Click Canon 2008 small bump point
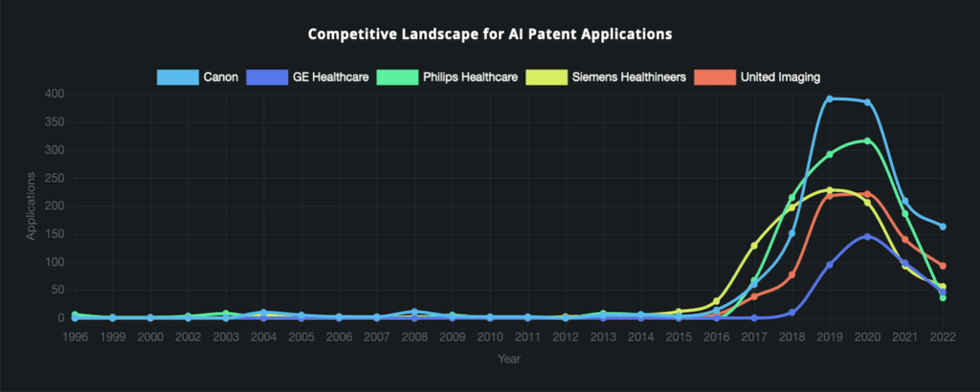The width and height of the screenshot is (980, 392). click(414, 311)
